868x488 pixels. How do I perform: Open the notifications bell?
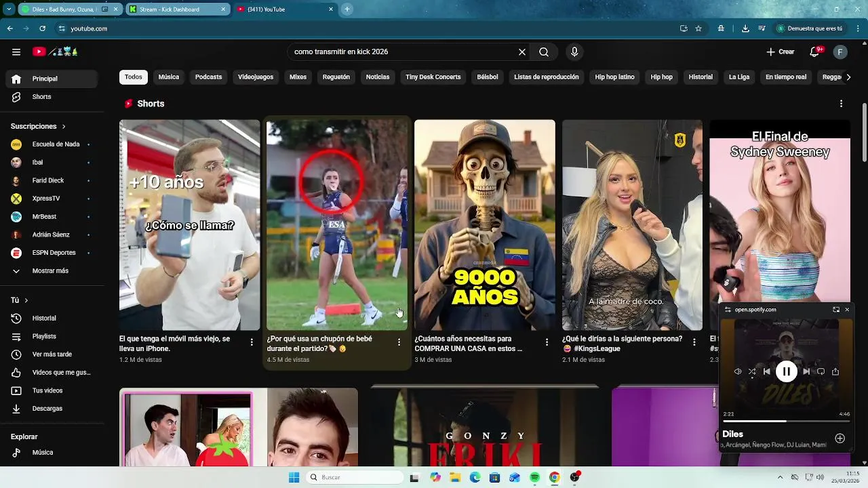pos(816,52)
